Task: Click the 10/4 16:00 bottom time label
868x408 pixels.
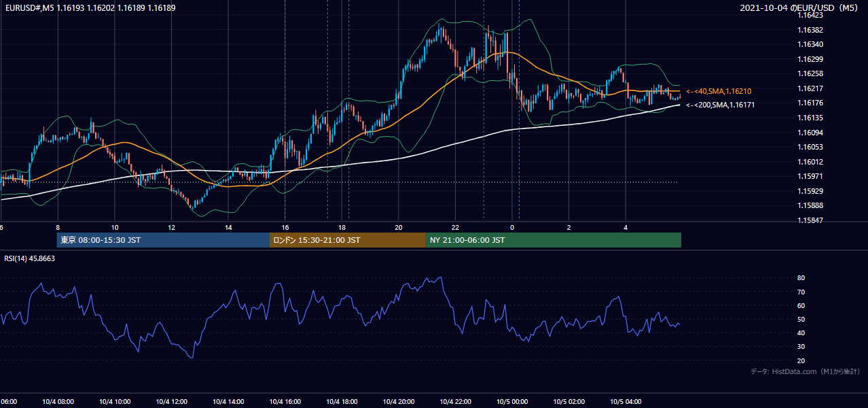Action: click(285, 402)
